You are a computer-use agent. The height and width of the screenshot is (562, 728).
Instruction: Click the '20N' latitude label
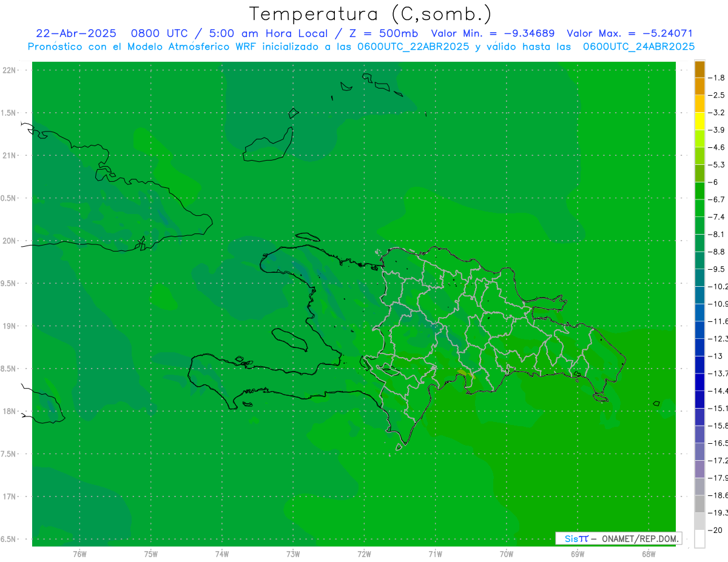pos(10,241)
